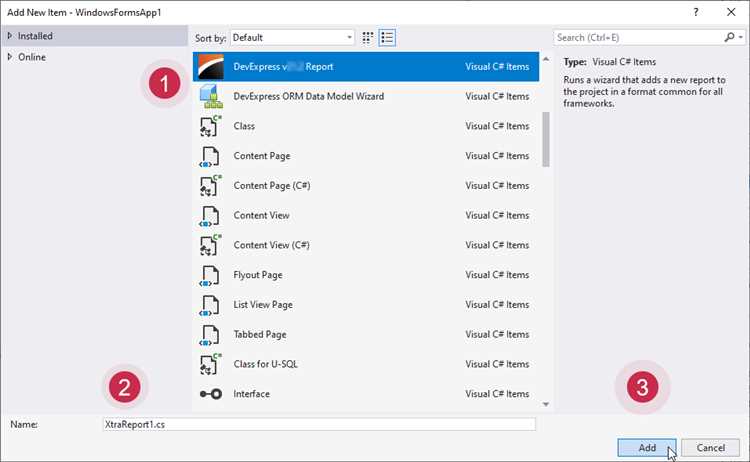Select the "Class" template row
Image resolution: width=750 pixels, height=462 pixels.
(366, 126)
